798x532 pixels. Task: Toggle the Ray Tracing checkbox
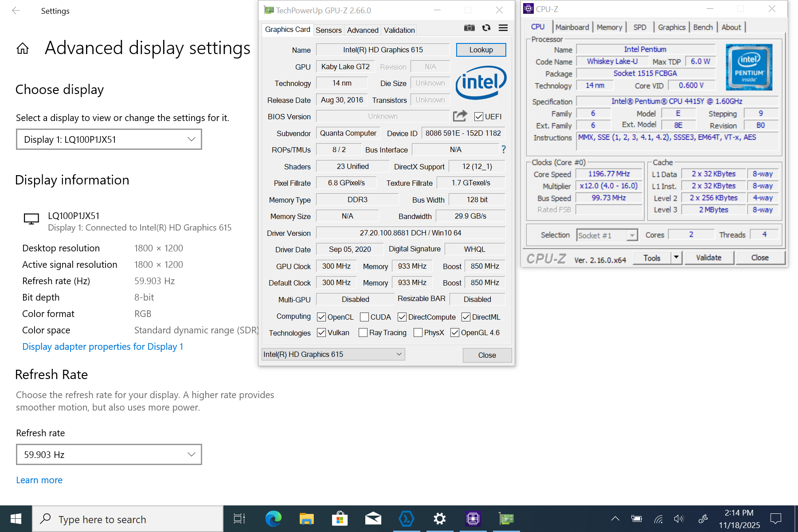tap(363, 332)
